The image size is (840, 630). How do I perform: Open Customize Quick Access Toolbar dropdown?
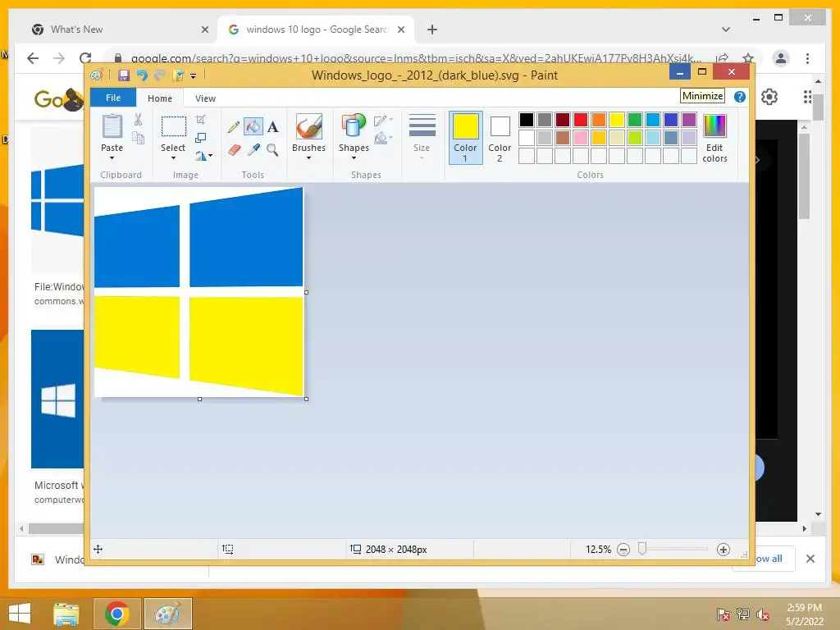(x=194, y=76)
